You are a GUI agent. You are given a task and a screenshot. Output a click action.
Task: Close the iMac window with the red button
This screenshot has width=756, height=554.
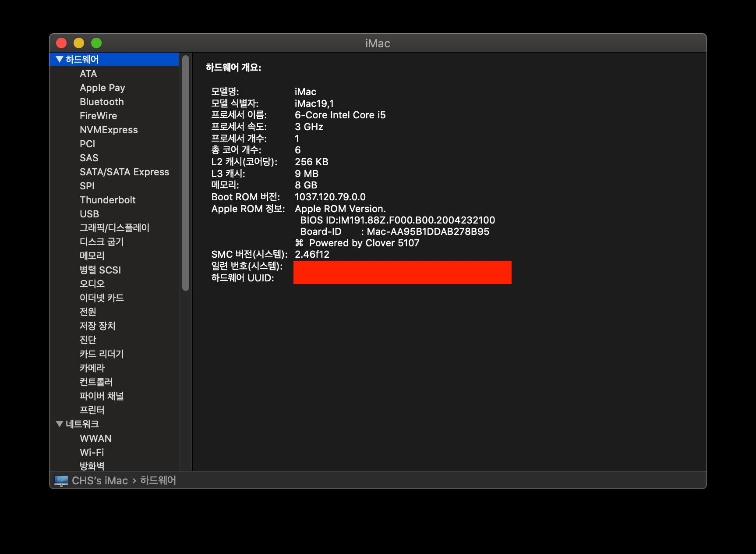pos(61,43)
